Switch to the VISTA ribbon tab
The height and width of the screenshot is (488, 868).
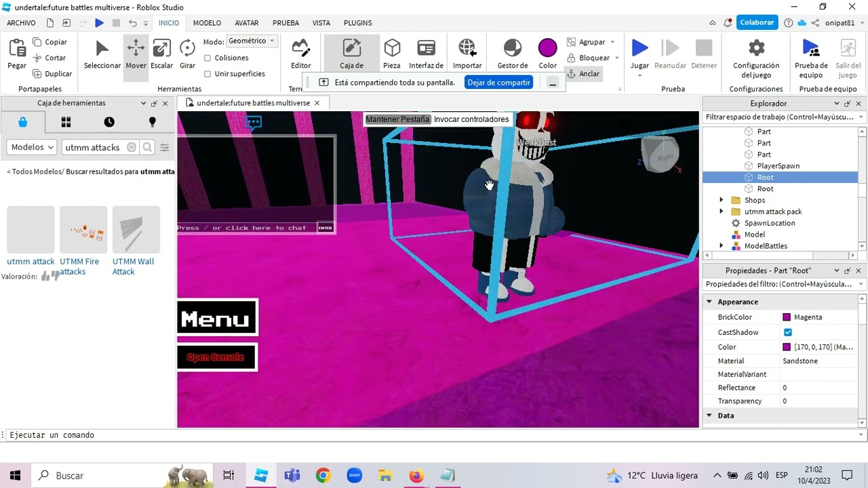(x=321, y=23)
